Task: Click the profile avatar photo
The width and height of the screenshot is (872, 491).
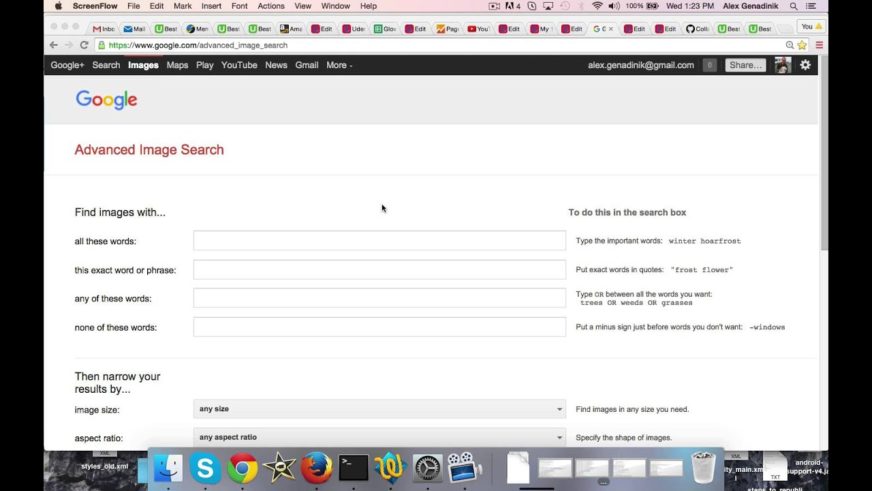Action: click(783, 65)
